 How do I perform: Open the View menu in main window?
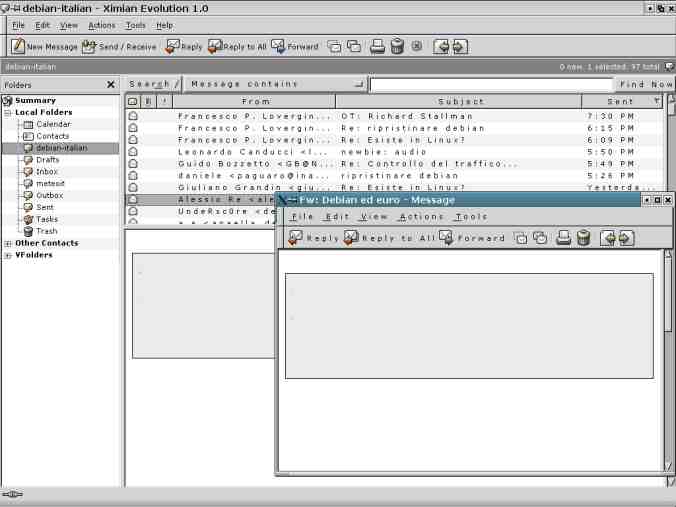click(x=69, y=25)
